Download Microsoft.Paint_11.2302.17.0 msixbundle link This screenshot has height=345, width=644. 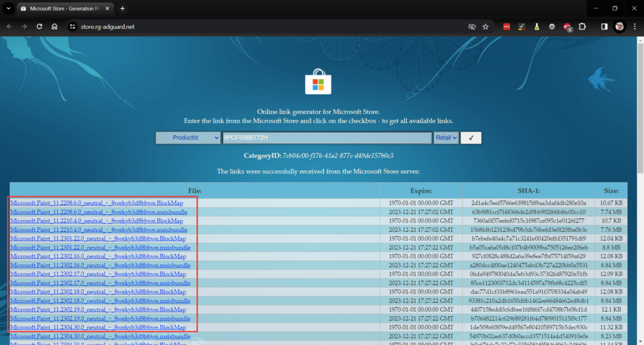100,283
